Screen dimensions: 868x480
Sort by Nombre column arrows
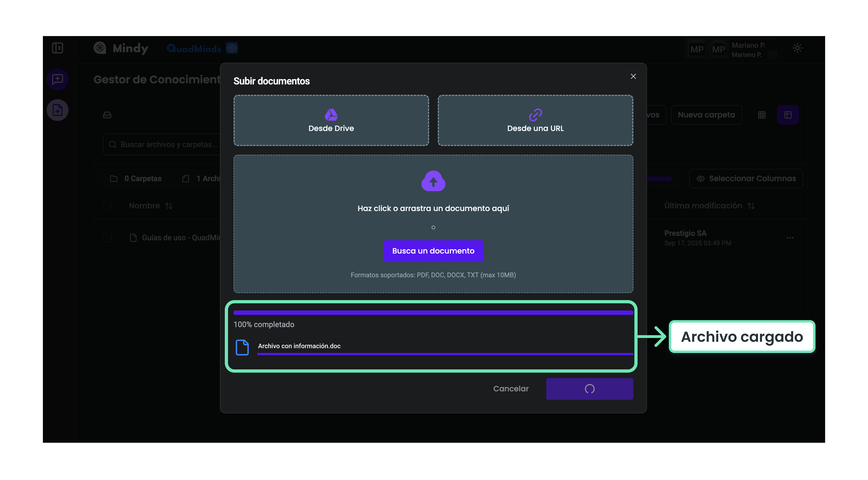point(169,206)
